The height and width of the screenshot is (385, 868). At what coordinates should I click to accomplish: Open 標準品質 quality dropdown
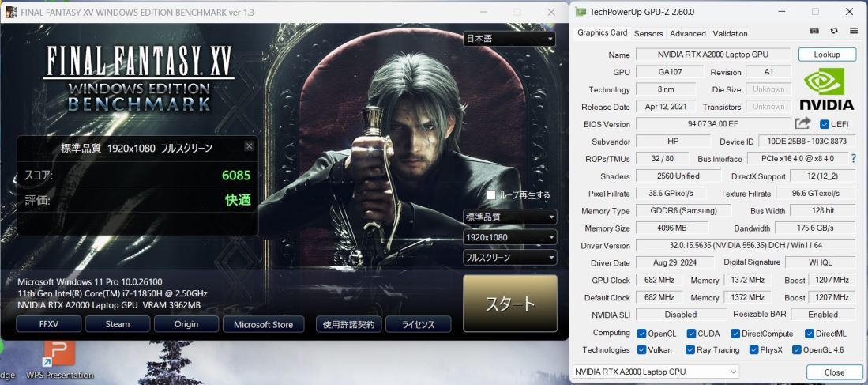coord(510,217)
